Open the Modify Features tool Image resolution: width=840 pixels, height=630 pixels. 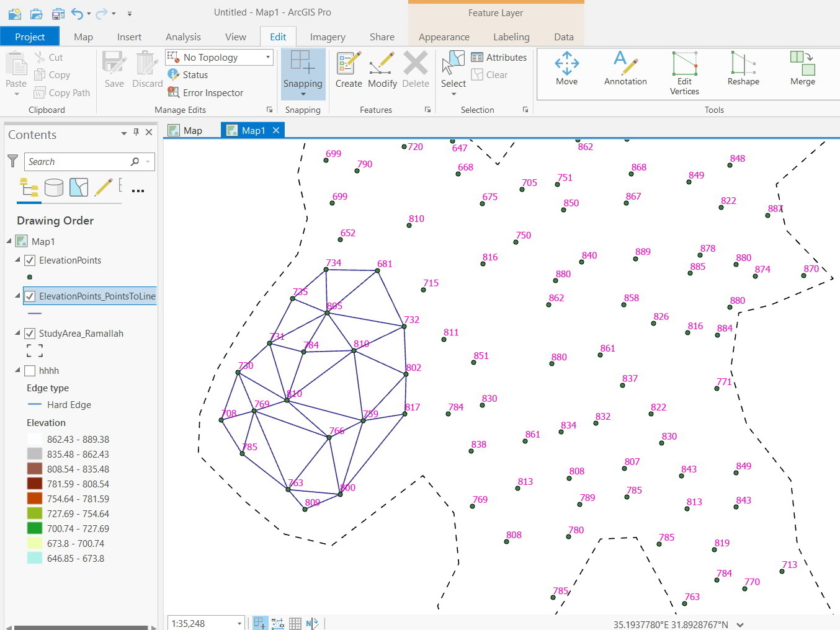[x=382, y=70]
